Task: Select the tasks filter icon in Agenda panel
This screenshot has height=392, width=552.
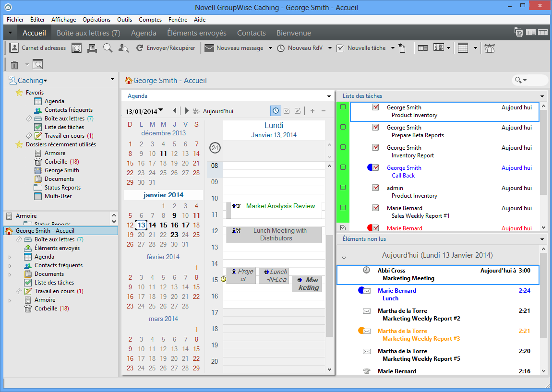Action: coord(287,111)
